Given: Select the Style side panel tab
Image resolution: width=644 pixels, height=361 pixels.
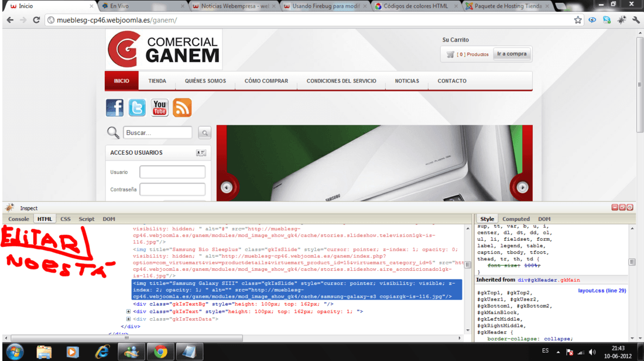Looking at the screenshot, I should 487,219.
